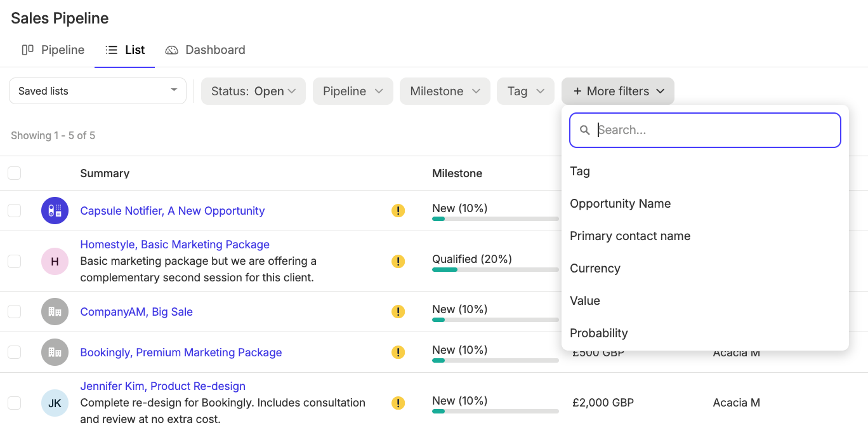Click the CompanyAM grey building avatar icon

(x=55, y=311)
